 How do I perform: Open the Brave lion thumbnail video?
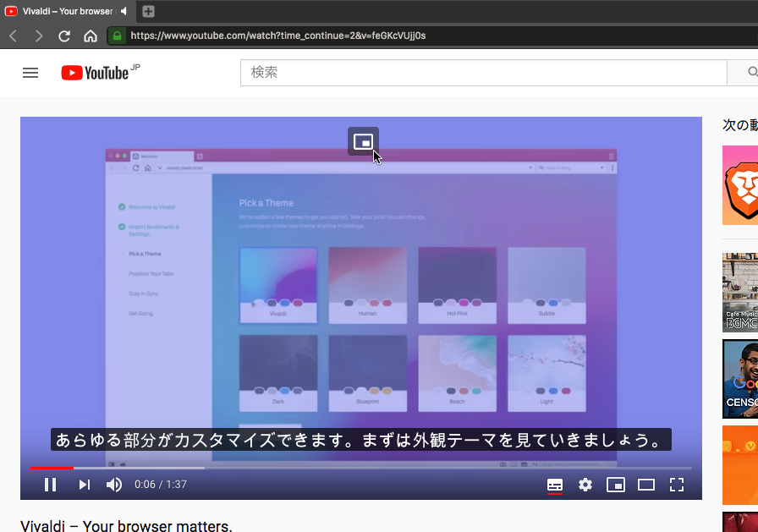(740, 185)
